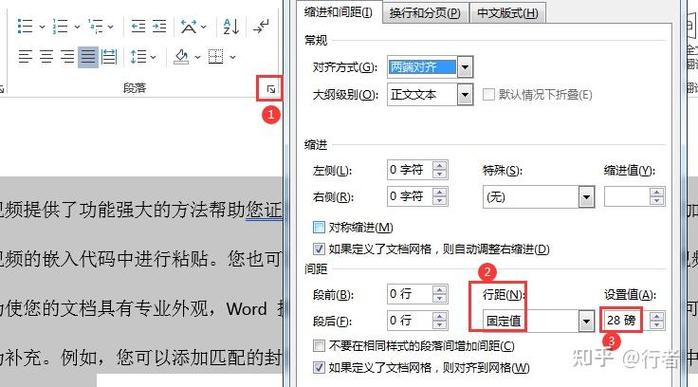
Task: Click the 左侧 indent value field
Action: tap(410, 170)
